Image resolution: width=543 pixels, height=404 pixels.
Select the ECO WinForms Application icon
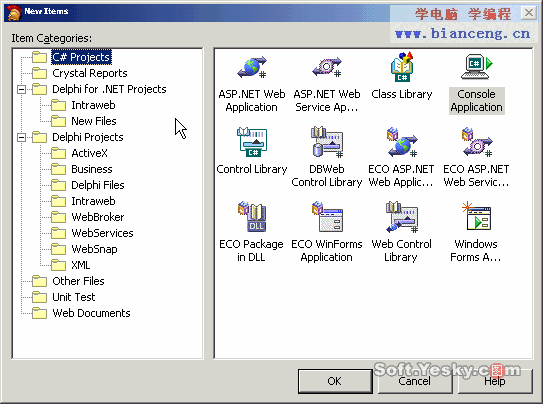coord(327,217)
